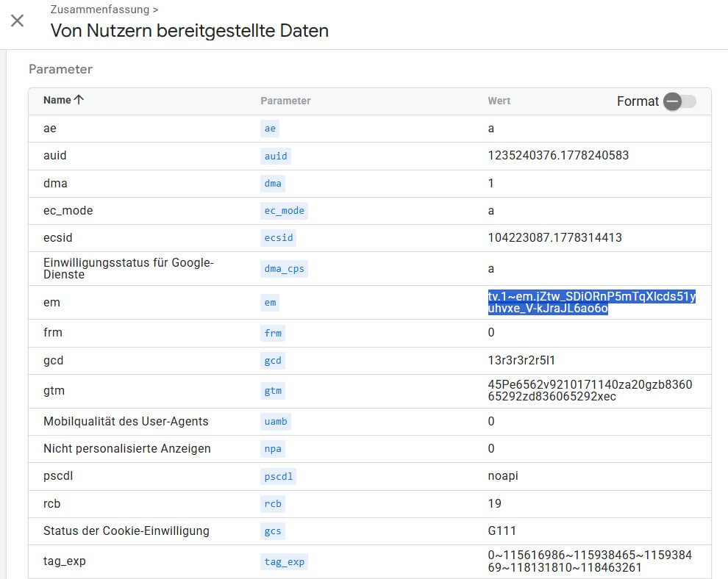Image resolution: width=728 pixels, height=579 pixels.
Task: Select the npa parameter chip
Action: click(x=273, y=449)
